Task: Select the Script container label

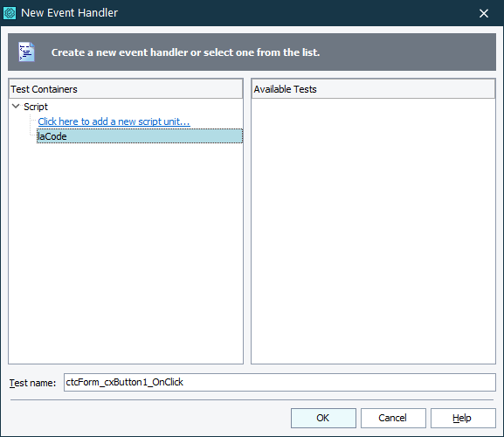Action: (36, 107)
